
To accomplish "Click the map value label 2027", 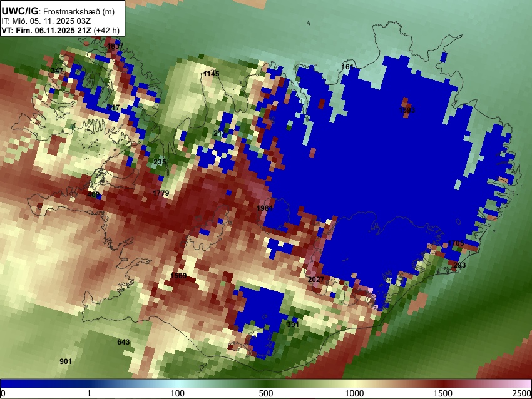I will pos(316,280).
